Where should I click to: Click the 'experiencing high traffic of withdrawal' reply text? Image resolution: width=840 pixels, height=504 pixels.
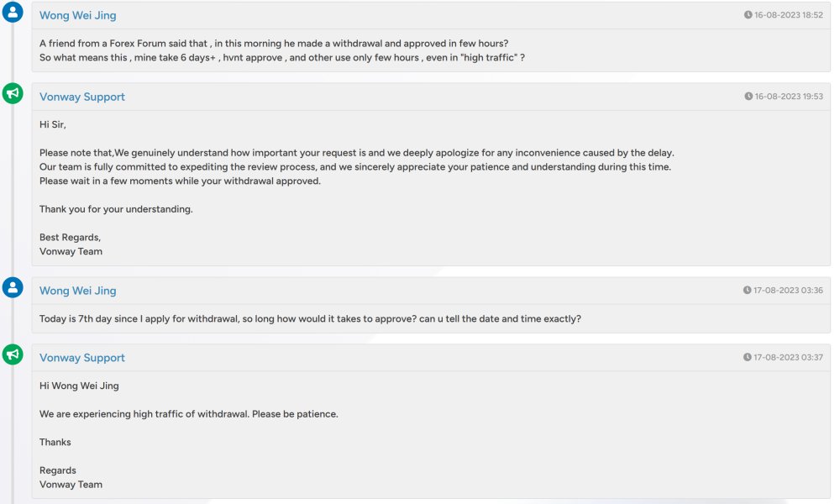(188, 414)
